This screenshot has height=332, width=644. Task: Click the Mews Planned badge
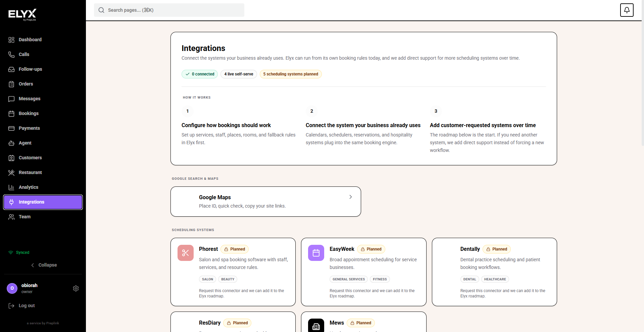point(361,323)
